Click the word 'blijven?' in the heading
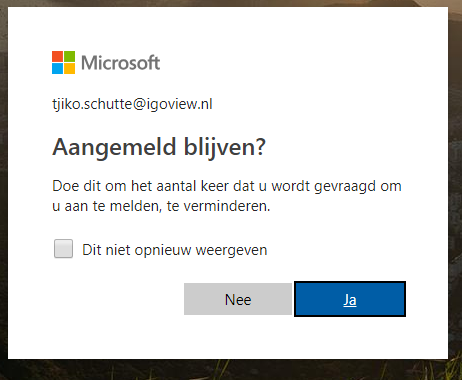Image resolution: width=462 pixels, height=380 pixels. pyautogui.click(x=225, y=147)
